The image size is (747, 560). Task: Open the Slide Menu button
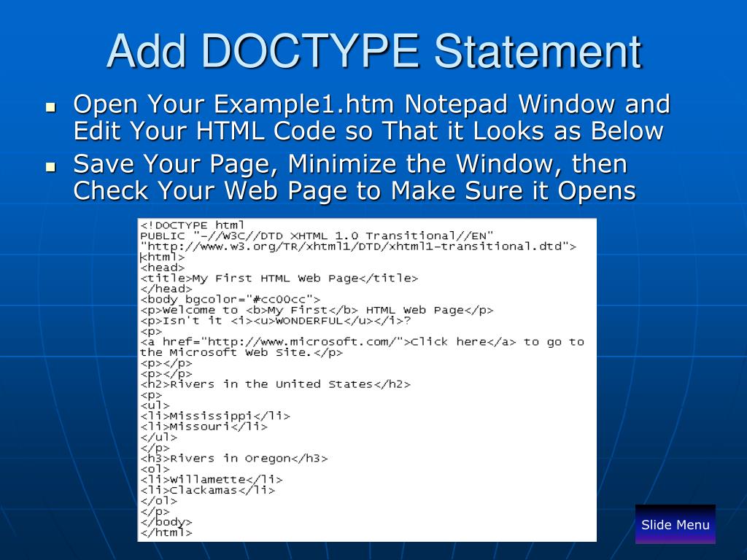click(x=675, y=524)
